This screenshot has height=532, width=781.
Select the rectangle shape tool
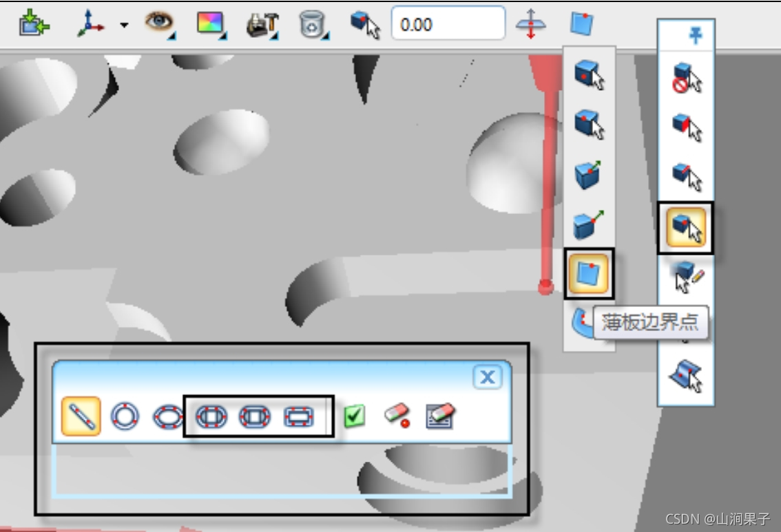298,416
